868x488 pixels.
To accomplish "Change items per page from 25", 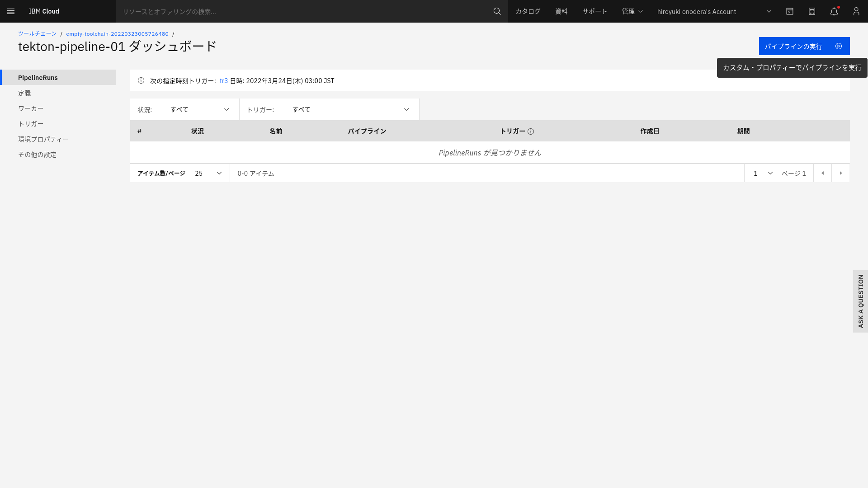I will 208,173.
